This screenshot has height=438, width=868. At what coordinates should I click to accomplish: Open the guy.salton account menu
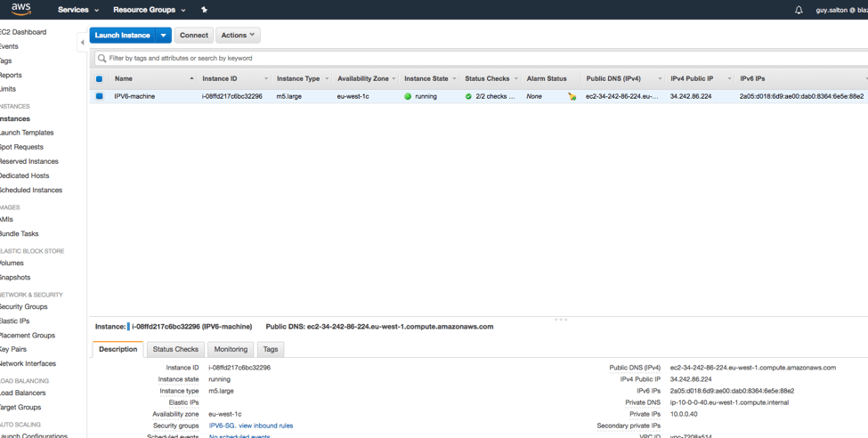click(x=841, y=10)
